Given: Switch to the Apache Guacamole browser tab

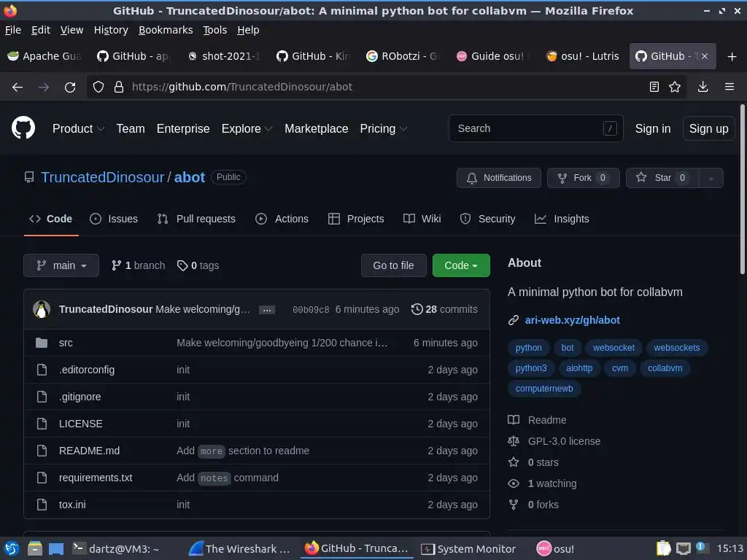Looking at the screenshot, I should click(45, 56).
